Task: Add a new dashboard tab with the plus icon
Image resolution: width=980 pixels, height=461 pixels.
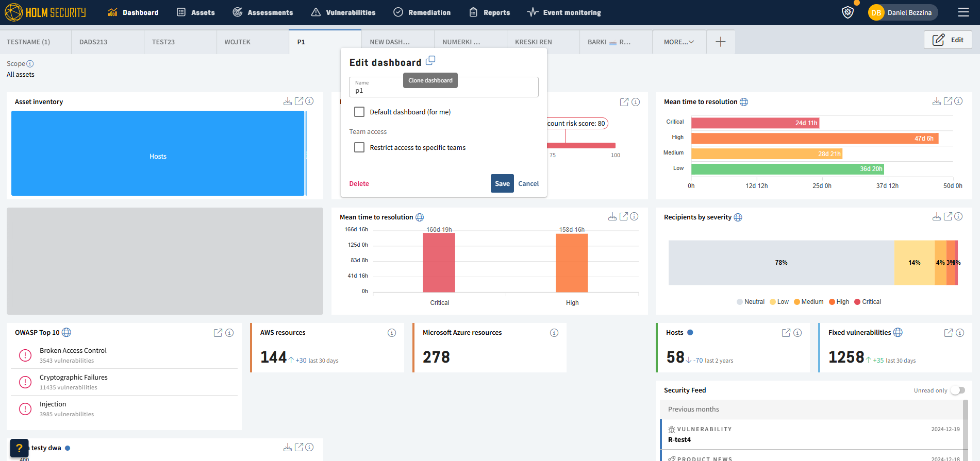Action: (x=721, y=42)
